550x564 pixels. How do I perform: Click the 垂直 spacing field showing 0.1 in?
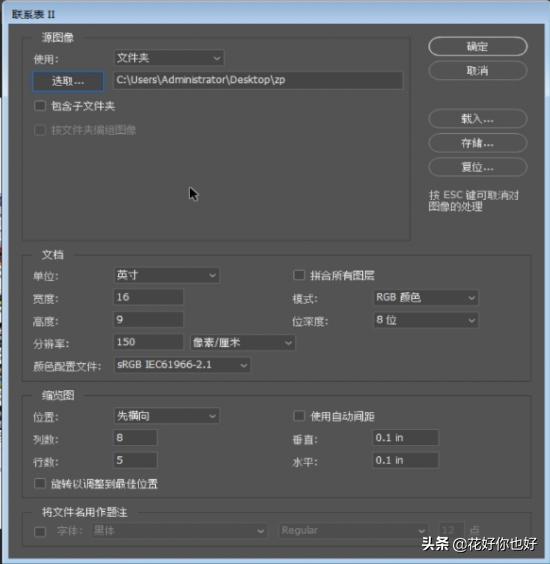click(406, 438)
